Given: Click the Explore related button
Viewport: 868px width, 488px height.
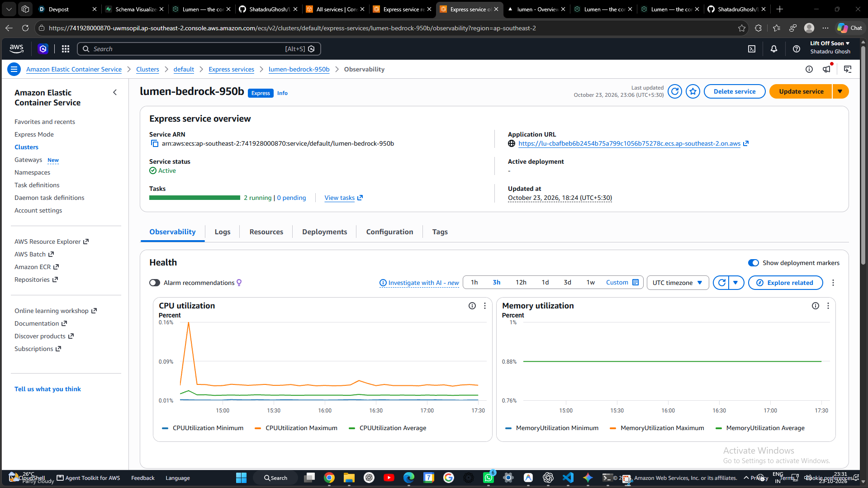Looking at the screenshot, I should (x=785, y=283).
